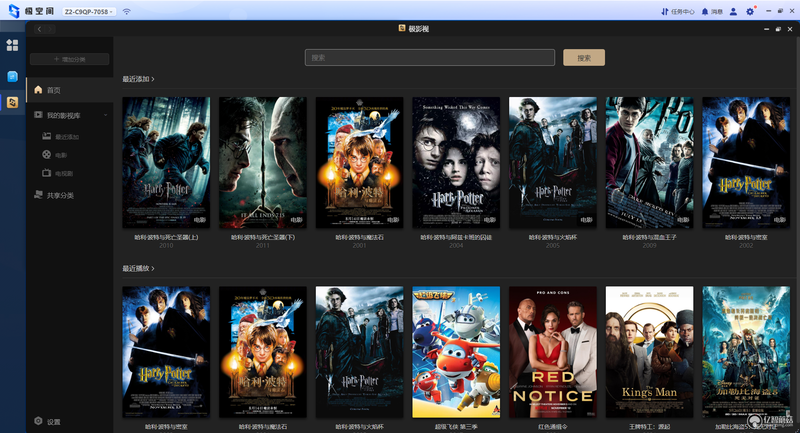This screenshot has height=433, width=800.
Task: Open 哈利·波特与死亡圣器(下) poster
Action: (x=263, y=163)
